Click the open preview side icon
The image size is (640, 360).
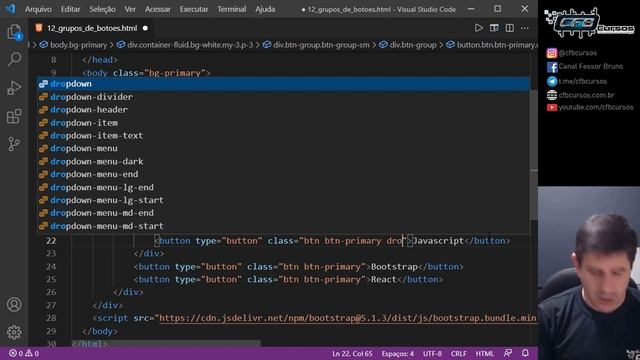tap(494, 28)
